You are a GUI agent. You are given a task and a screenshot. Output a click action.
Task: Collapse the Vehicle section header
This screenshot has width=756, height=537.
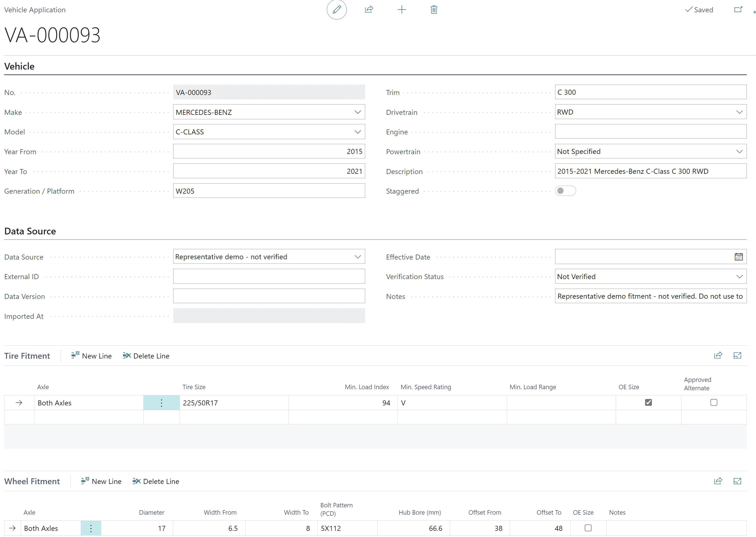pos(19,66)
